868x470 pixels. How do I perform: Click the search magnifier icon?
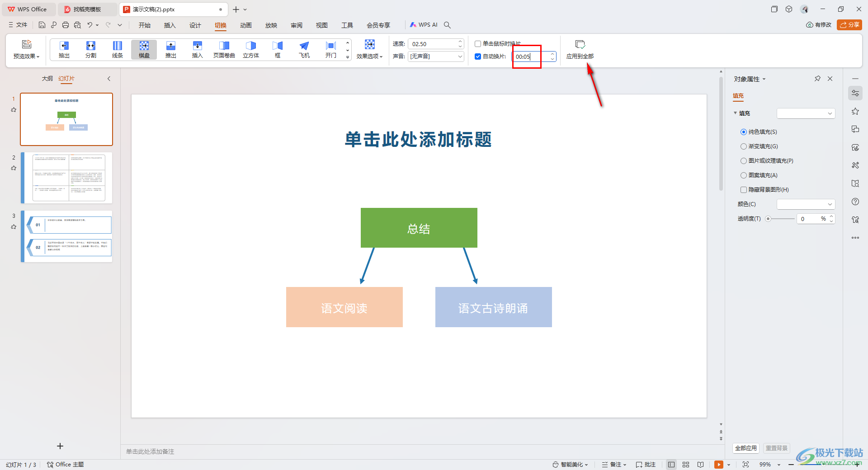[x=447, y=25]
